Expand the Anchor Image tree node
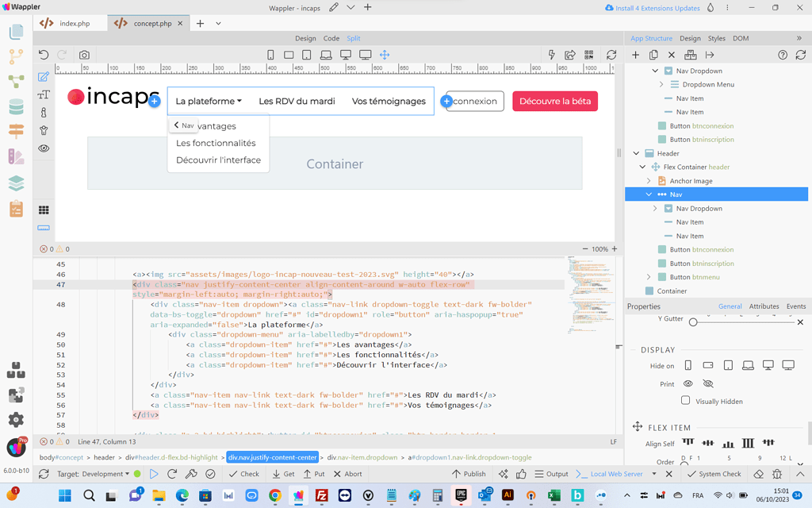 (649, 181)
